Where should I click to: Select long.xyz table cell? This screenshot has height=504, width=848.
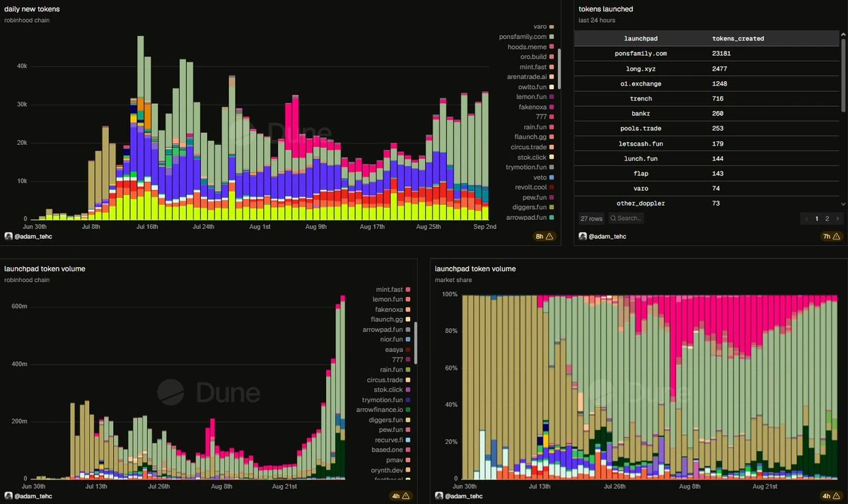tap(641, 69)
